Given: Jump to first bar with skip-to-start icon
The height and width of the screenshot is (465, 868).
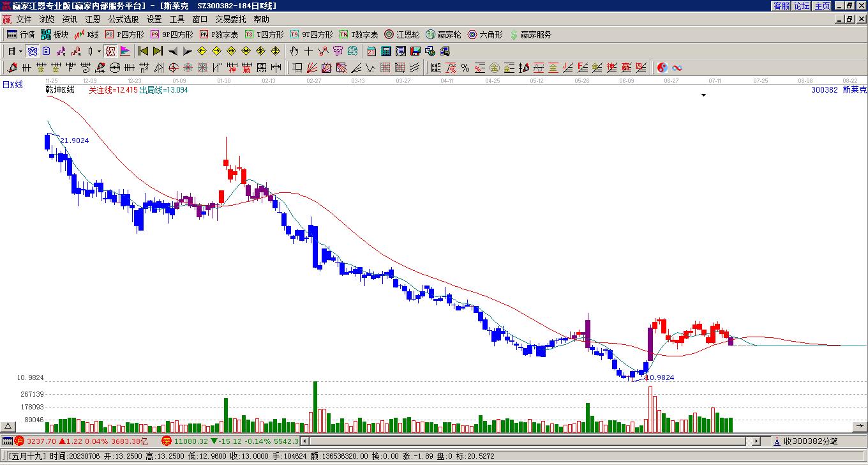Looking at the screenshot, I should pos(143,51).
